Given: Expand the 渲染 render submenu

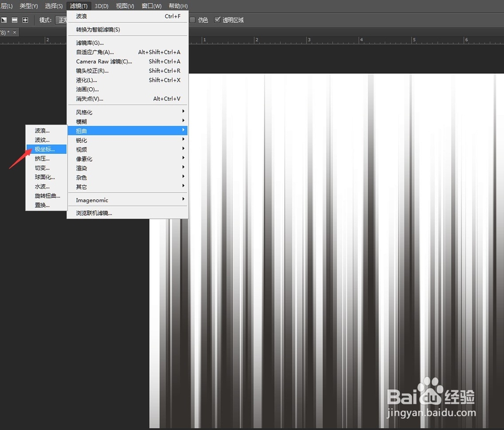Looking at the screenshot, I should [128, 168].
